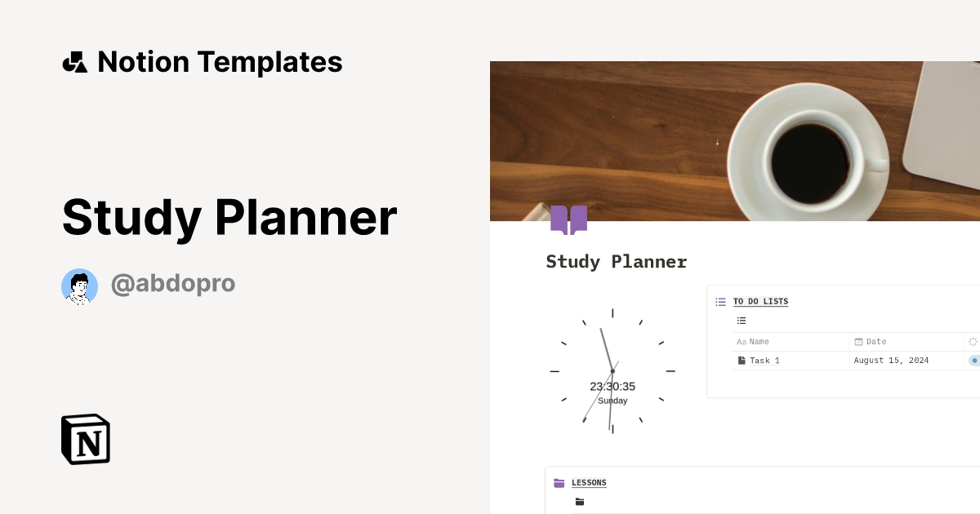Click the spinner status icon in the table header
Image resolution: width=980 pixels, height=514 pixels.
972,341
